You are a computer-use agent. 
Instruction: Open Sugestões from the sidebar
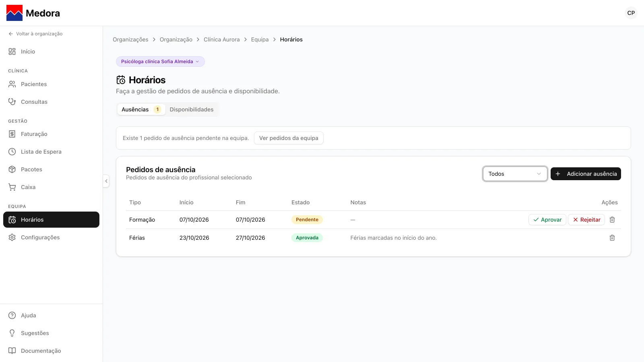(51, 333)
